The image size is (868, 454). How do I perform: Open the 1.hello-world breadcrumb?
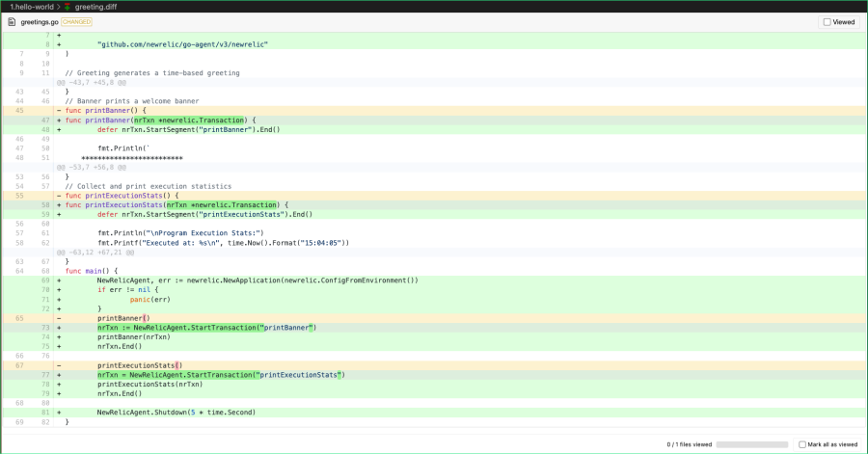32,6
